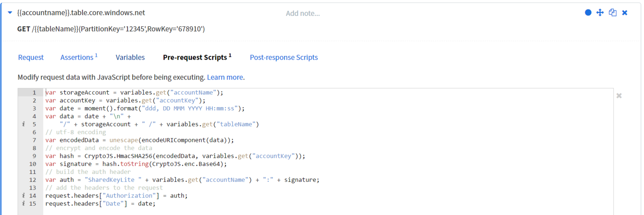Screen dimensions: 644x215
Task: Click the Add note field
Action: [303, 13]
